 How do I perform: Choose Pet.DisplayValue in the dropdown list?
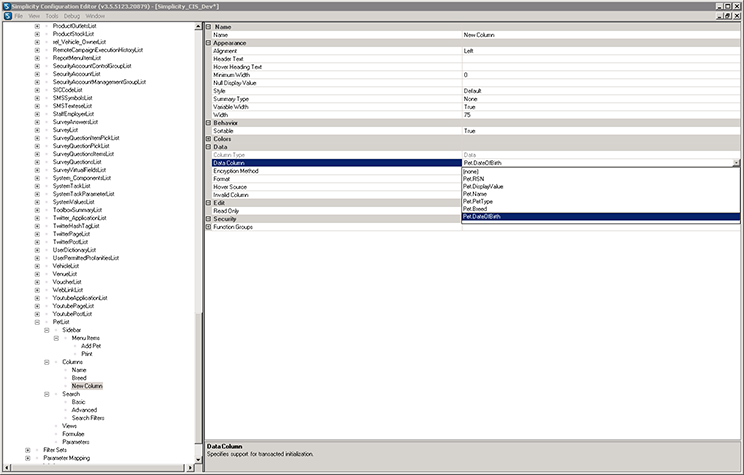click(601, 186)
